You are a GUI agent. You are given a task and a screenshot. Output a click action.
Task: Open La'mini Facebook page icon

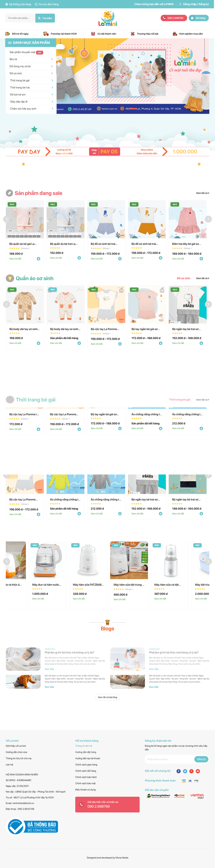pos(179,771)
